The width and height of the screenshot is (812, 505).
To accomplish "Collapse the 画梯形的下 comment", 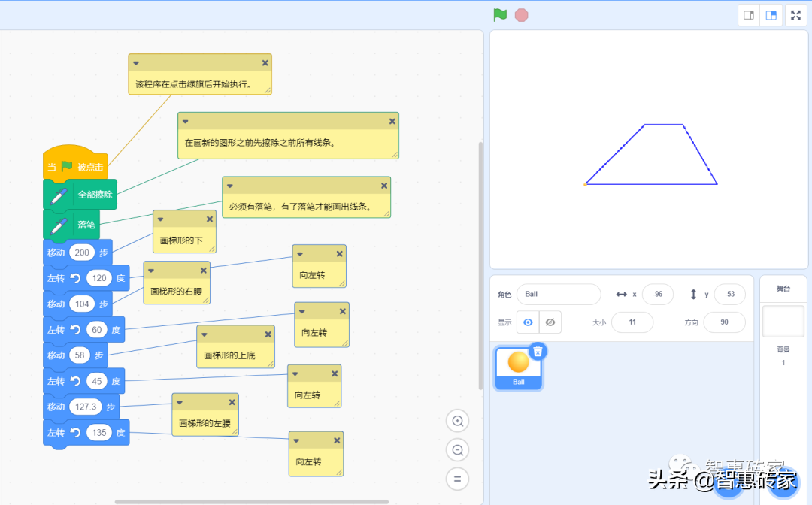I will coord(161,219).
